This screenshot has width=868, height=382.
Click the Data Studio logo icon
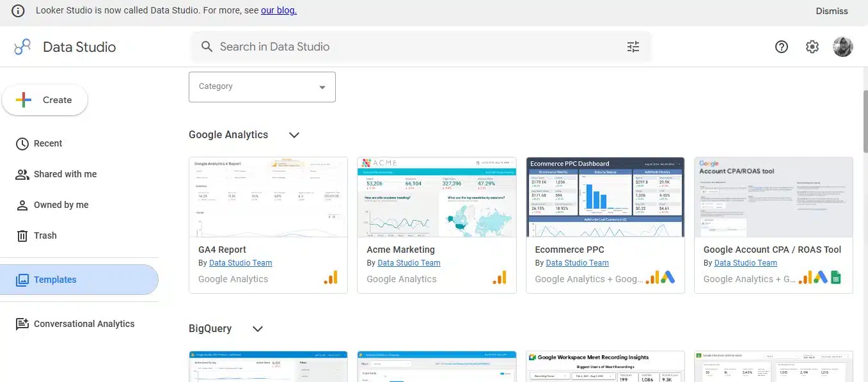coord(22,47)
